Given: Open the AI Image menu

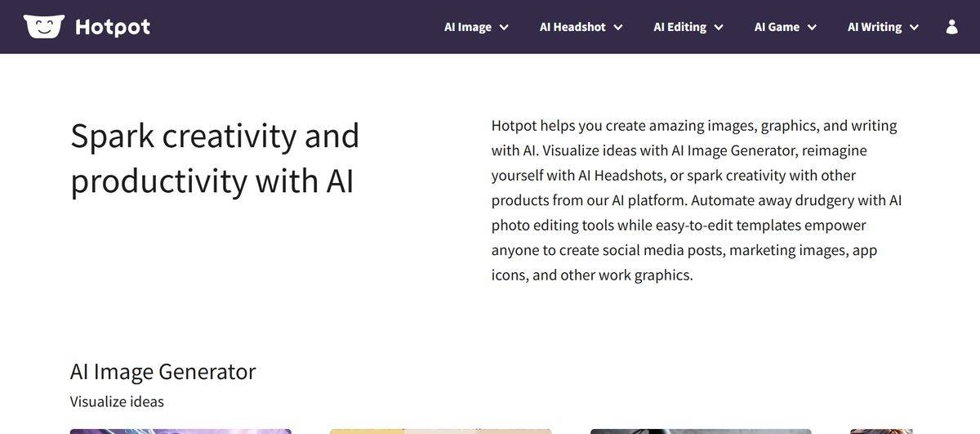Looking at the screenshot, I should click(468, 27).
